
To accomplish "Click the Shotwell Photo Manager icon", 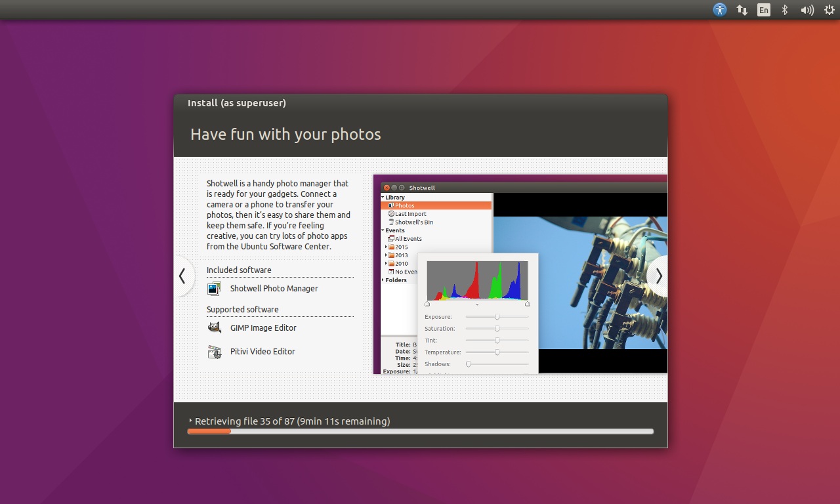I will click(214, 288).
